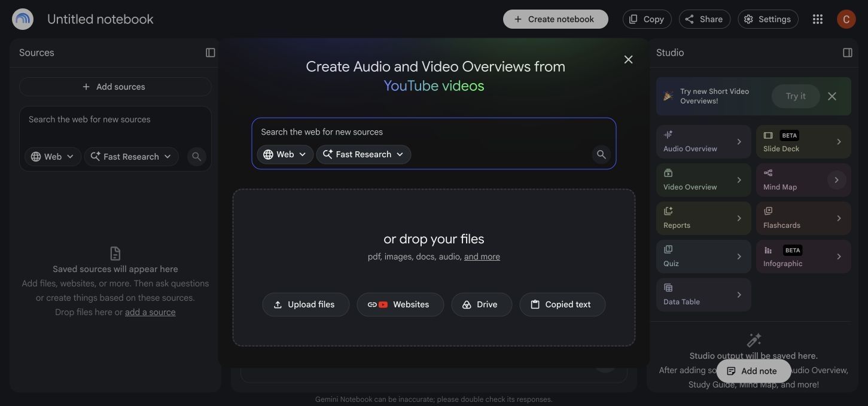Click the Data Table icon

[668, 288]
